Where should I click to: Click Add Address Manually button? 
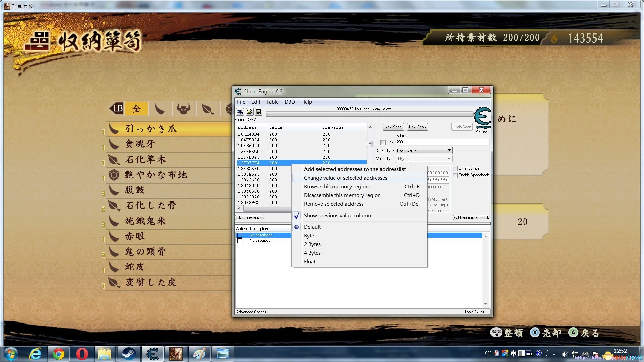tap(472, 218)
